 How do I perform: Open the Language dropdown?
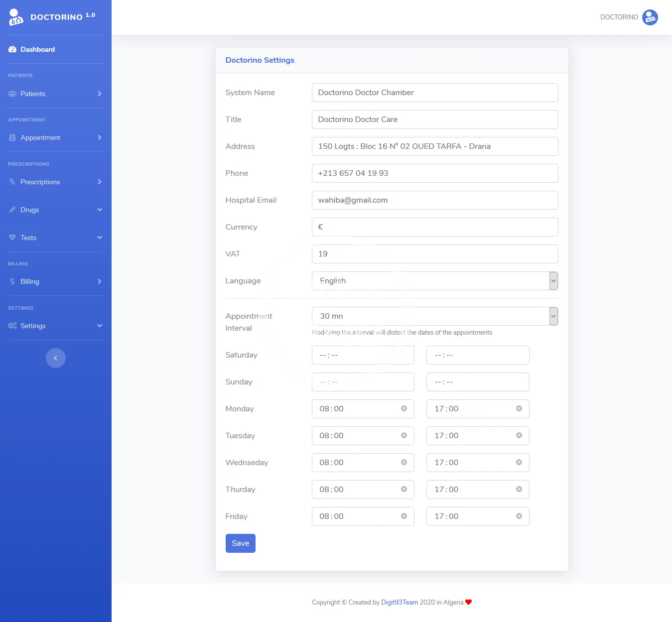(x=434, y=281)
